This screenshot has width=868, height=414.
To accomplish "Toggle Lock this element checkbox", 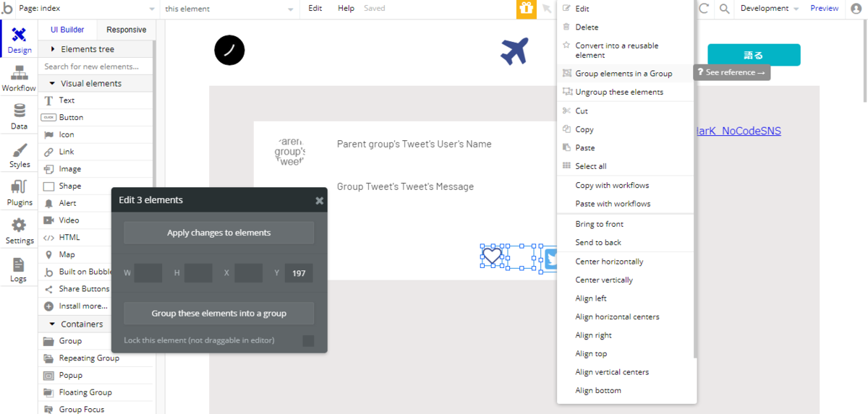I will 308,340.
